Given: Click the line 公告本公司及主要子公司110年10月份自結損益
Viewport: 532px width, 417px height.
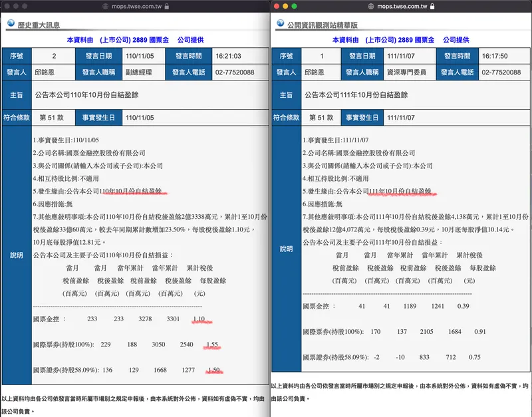Looking at the screenshot, I should coord(103,255).
